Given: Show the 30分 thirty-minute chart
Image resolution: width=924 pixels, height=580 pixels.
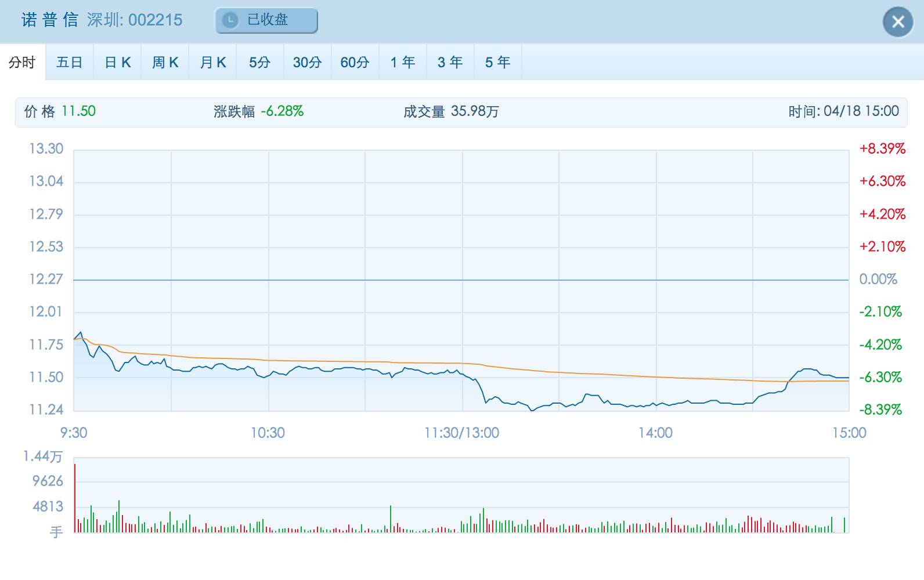Looking at the screenshot, I should pyautogui.click(x=307, y=62).
